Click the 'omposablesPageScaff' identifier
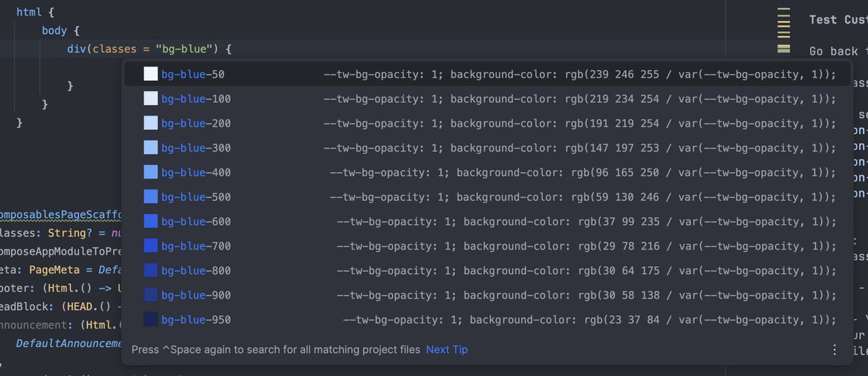 tap(61, 214)
